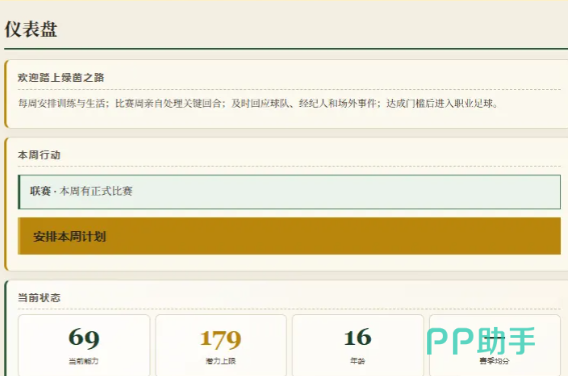Click the welcome text starting 每周安排训练与生活
The width and height of the screenshot is (568, 376).
(259, 104)
